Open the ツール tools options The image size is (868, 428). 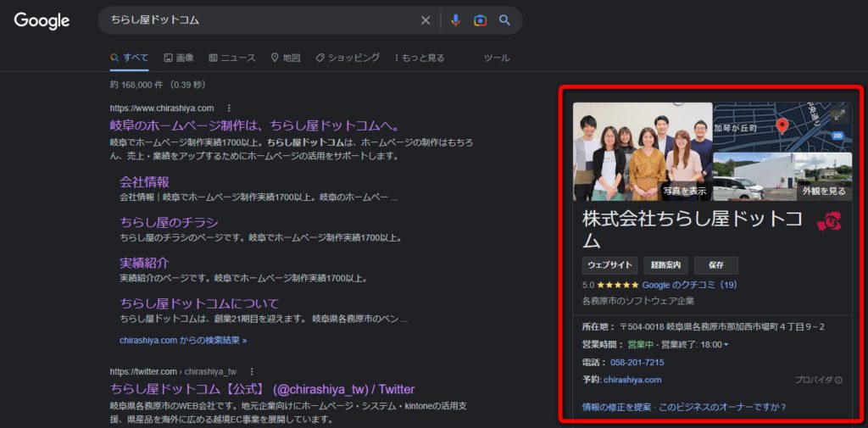496,58
